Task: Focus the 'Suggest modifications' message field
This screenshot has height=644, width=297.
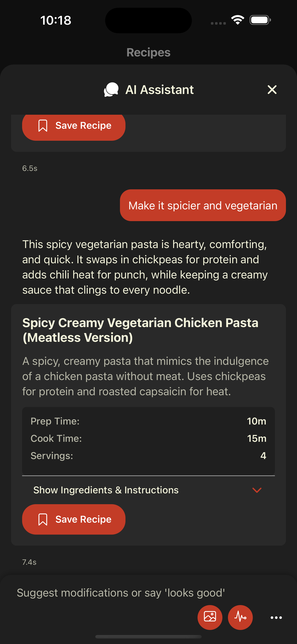Action: 121,593
